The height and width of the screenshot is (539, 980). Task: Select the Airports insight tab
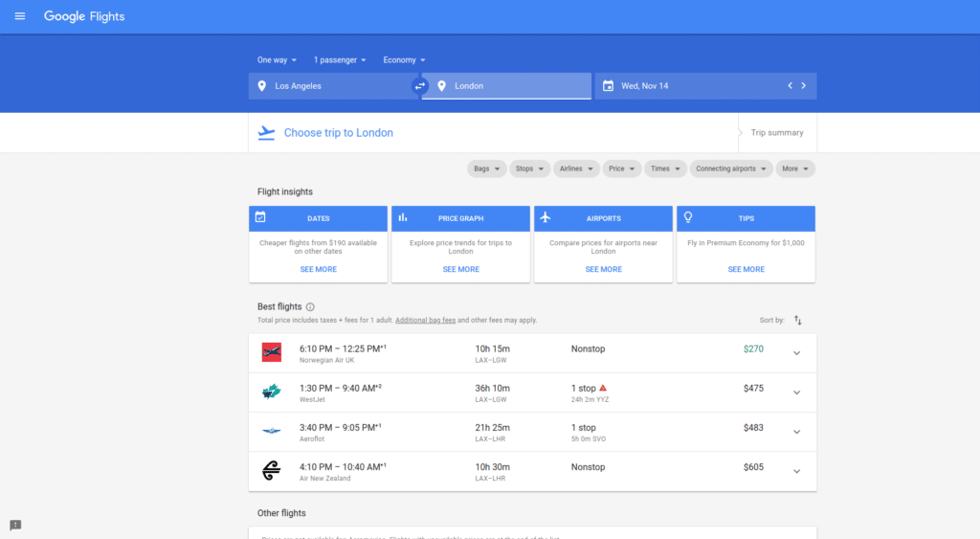coord(603,219)
